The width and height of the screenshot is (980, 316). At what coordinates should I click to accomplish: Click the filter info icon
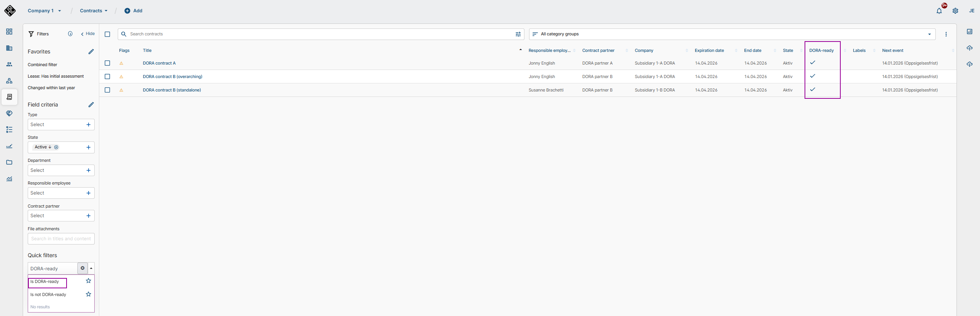pos(70,34)
